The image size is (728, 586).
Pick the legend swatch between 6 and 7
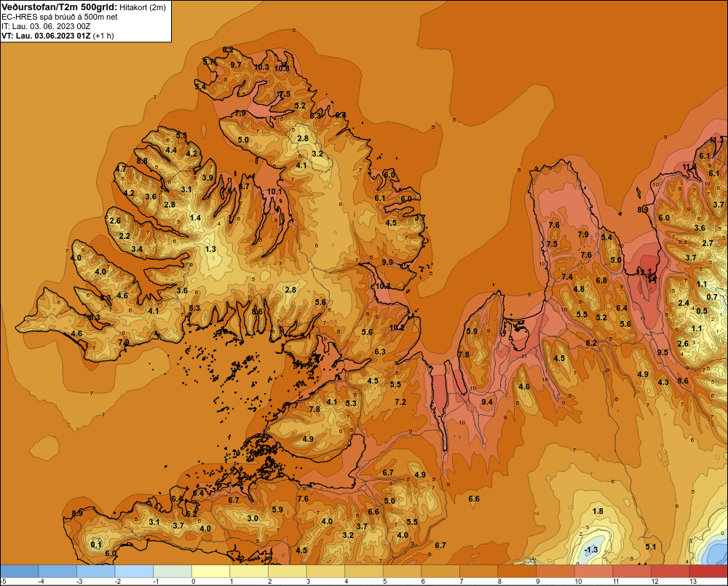click(440, 571)
